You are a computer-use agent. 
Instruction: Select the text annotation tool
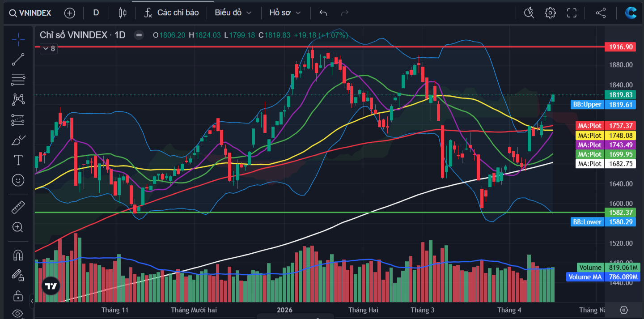[x=18, y=160]
